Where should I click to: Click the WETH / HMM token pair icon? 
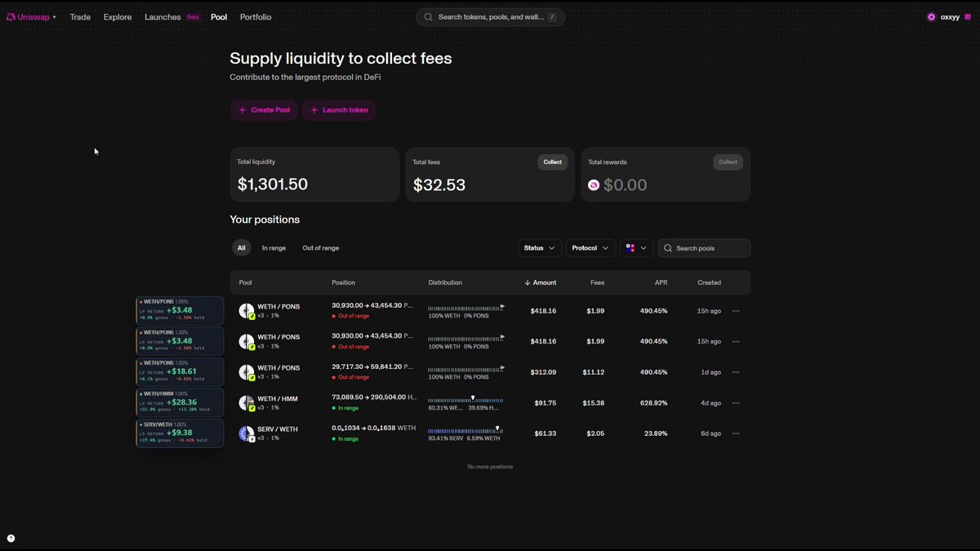[247, 402]
